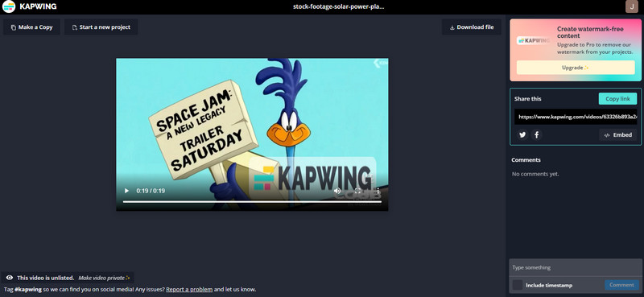
Task: Click 'Create watermark-free content' heading
Action: tap(590, 32)
